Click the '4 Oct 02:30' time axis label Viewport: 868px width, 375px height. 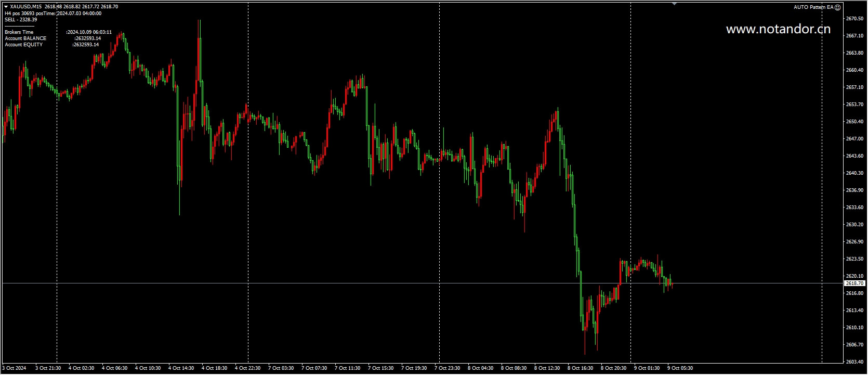81,368
